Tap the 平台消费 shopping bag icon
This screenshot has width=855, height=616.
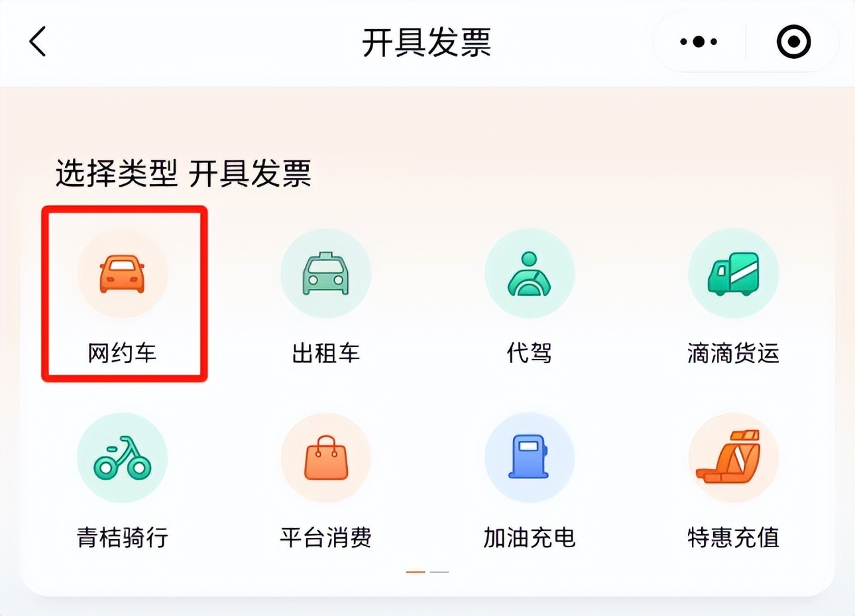(325, 458)
